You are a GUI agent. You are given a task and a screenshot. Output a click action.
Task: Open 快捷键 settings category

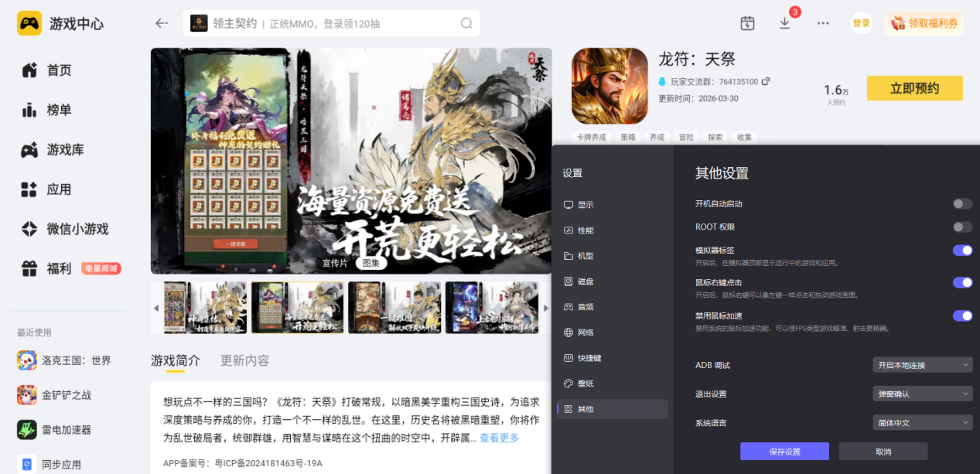612,358
